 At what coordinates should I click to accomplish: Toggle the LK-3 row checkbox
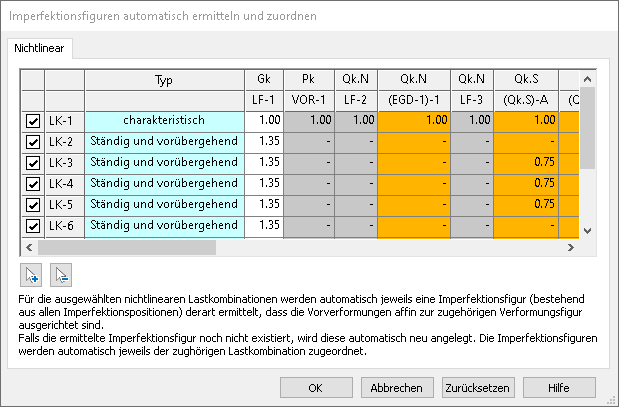tap(33, 163)
